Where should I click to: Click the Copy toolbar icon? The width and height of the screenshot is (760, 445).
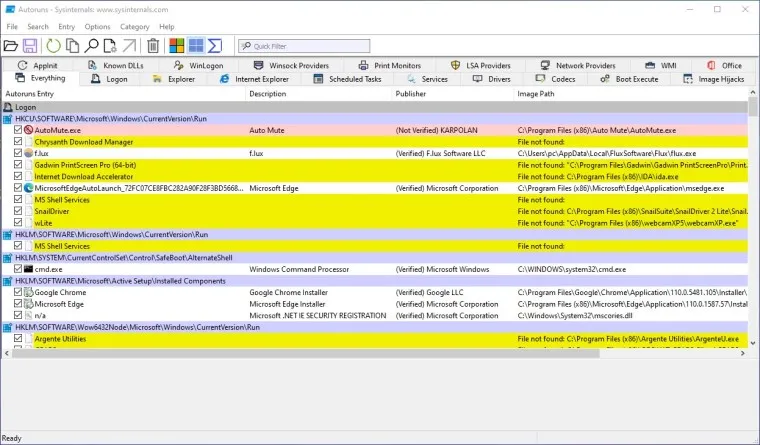pyautogui.click(x=72, y=46)
